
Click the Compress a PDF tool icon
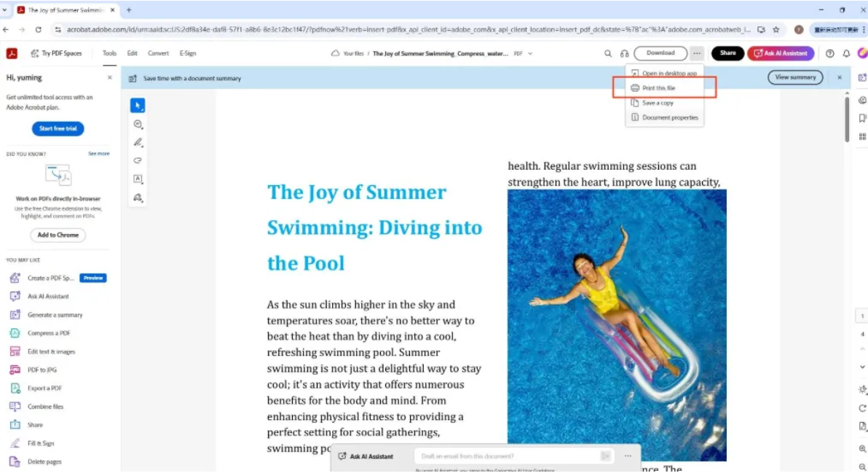tap(15, 333)
